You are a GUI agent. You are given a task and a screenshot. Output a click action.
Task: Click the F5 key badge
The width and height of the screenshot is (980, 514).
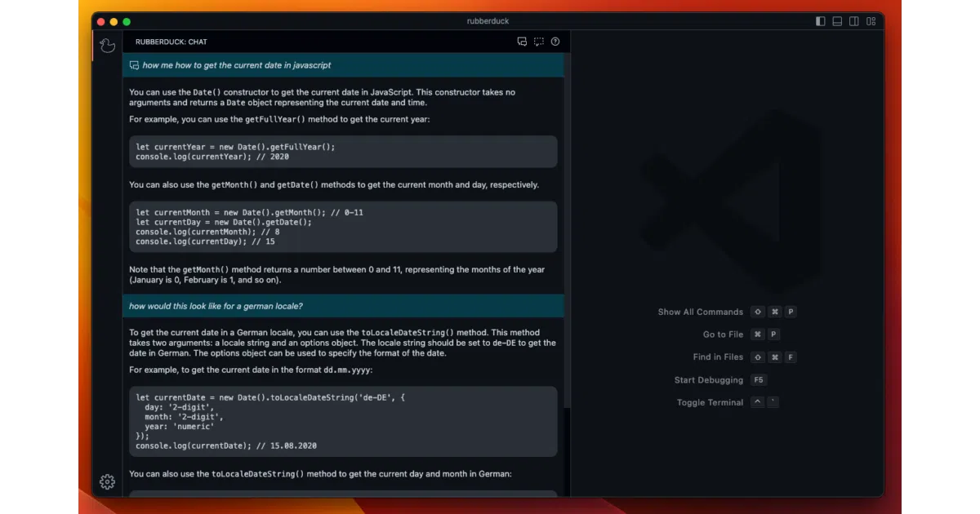(x=759, y=380)
